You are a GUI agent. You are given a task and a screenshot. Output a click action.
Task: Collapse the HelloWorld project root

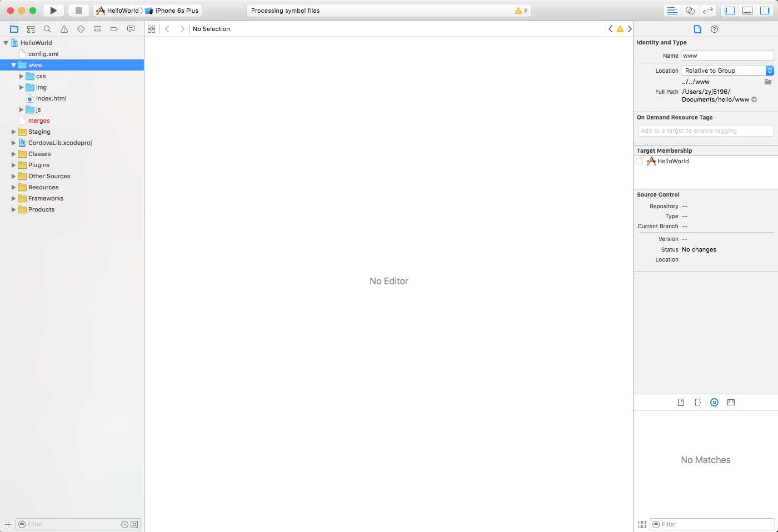coord(6,43)
